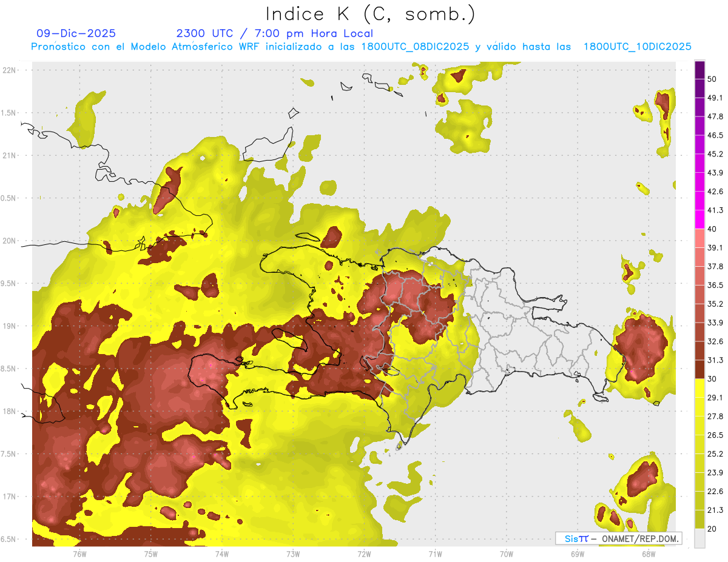Click the colorbar label '22.6'

coord(715,492)
